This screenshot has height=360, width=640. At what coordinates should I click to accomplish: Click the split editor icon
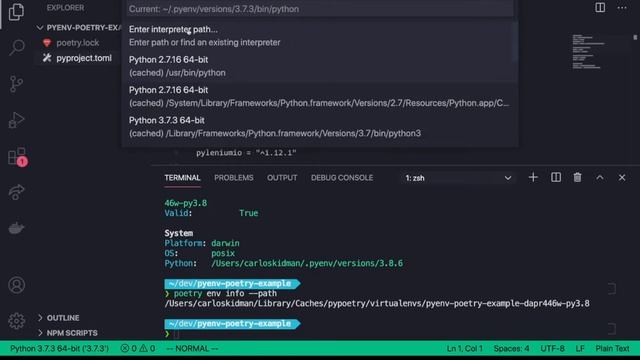(x=600, y=7)
